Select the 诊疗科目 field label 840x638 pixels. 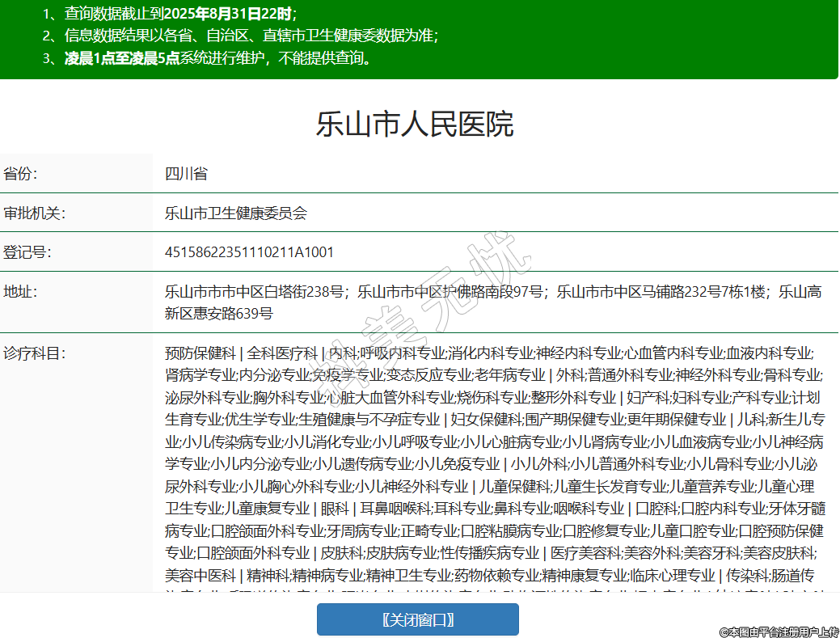coord(34,353)
